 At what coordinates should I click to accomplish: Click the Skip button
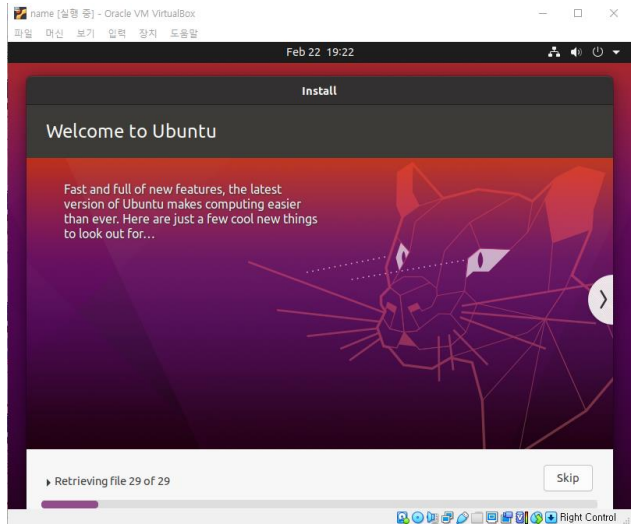pyautogui.click(x=568, y=478)
